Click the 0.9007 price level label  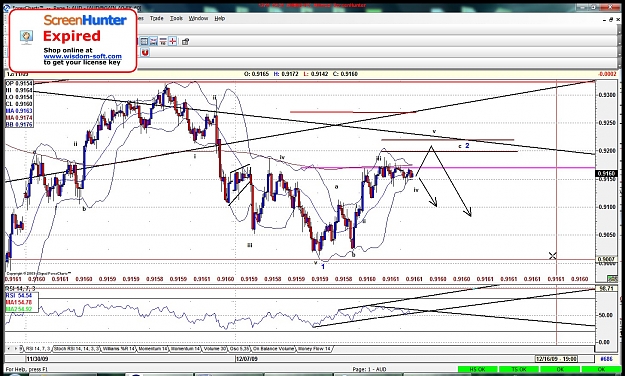click(606, 260)
